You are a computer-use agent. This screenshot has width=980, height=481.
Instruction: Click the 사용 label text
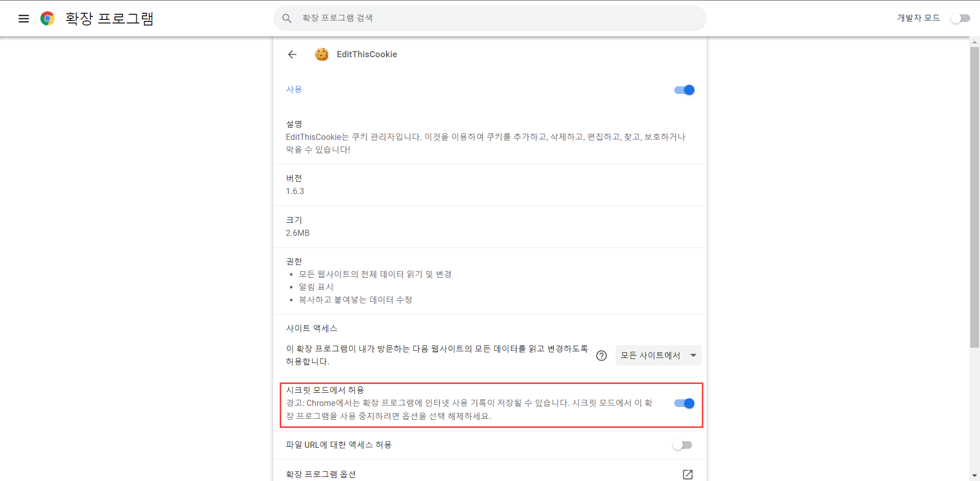(x=294, y=89)
